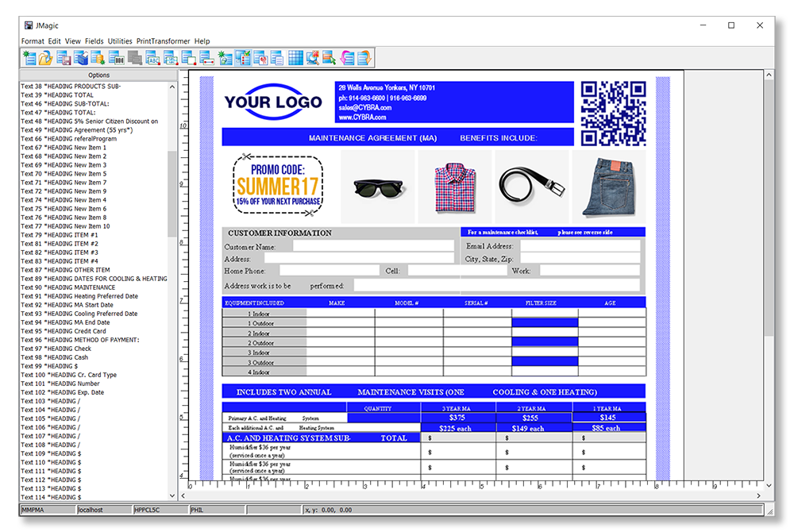Click 'HPPCL5C' in the status bar
The width and height of the screenshot is (794, 532).
pyautogui.click(x=160, y=510)
